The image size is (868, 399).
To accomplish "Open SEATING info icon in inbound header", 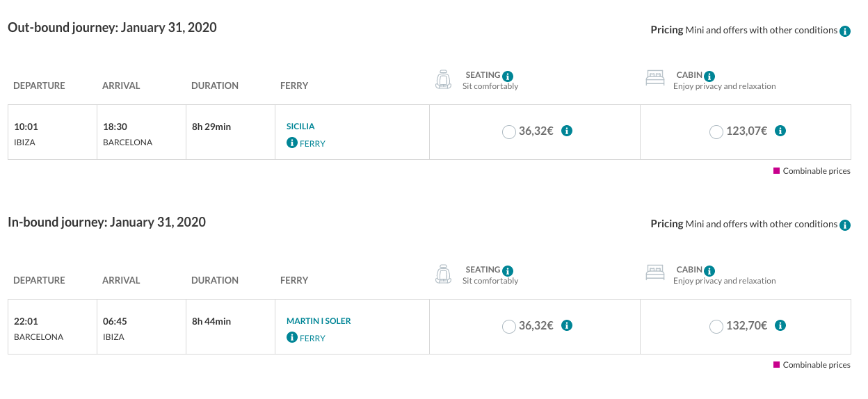I will coord(508,270).
